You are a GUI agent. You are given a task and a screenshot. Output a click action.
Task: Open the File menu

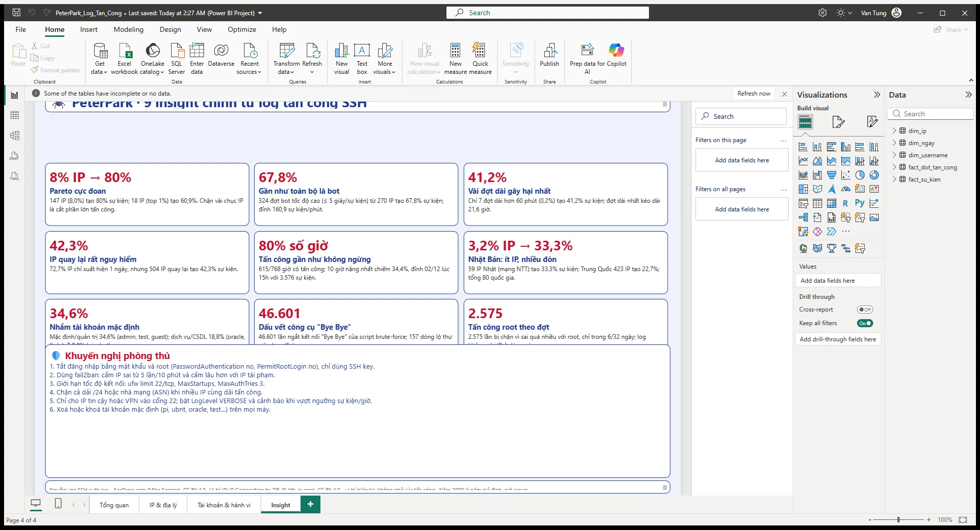click(x=21, y=29)
